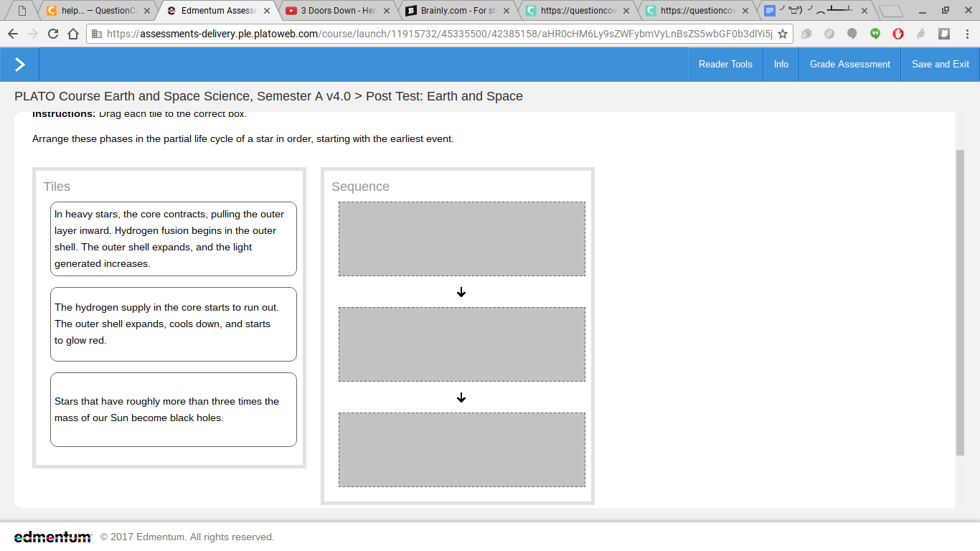
Task: Go to the browser home page icon
Action: point(73,34)
